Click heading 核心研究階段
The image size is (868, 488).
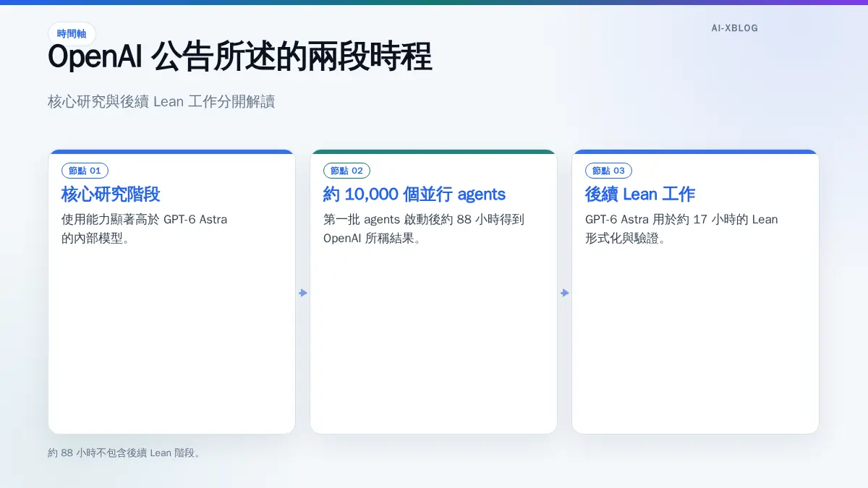[111, 194]
